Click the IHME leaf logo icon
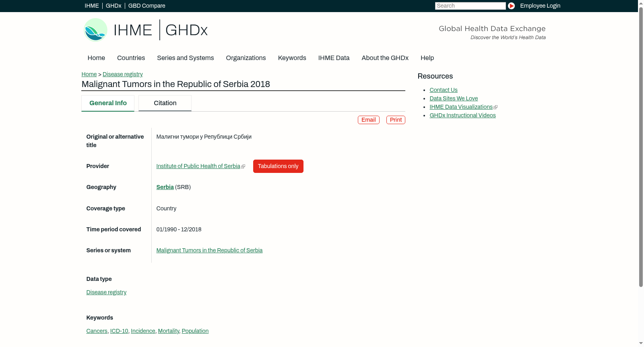This screenshot has height=347, width=644. 96,30
